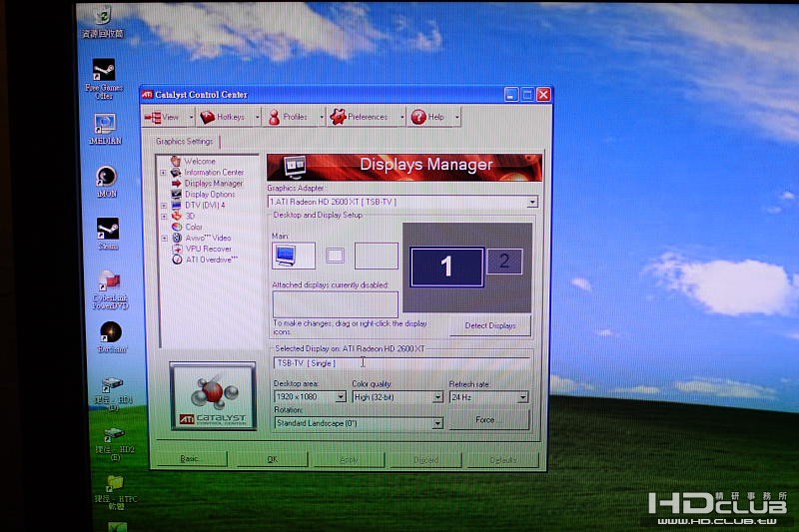Open the View toolbar menu
Viewport: 799px width, 532px height.
click(162, 117)
